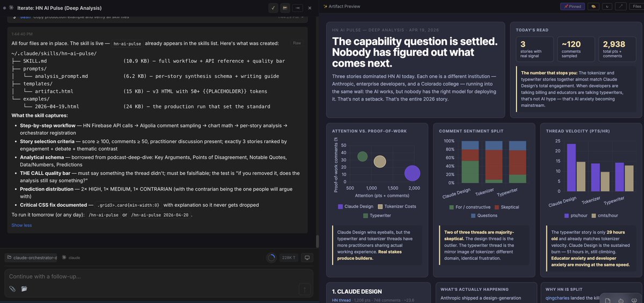This screenshot has height=303, width=644.
Task: Click the collapse-panel arrow icon in header
Action: click(296, 8)
